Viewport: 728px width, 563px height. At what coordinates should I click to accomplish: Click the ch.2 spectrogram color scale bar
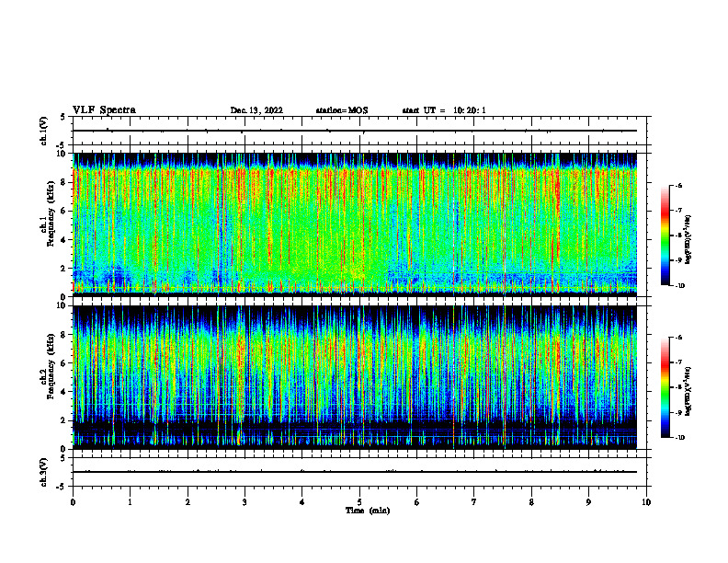(665, 387)
